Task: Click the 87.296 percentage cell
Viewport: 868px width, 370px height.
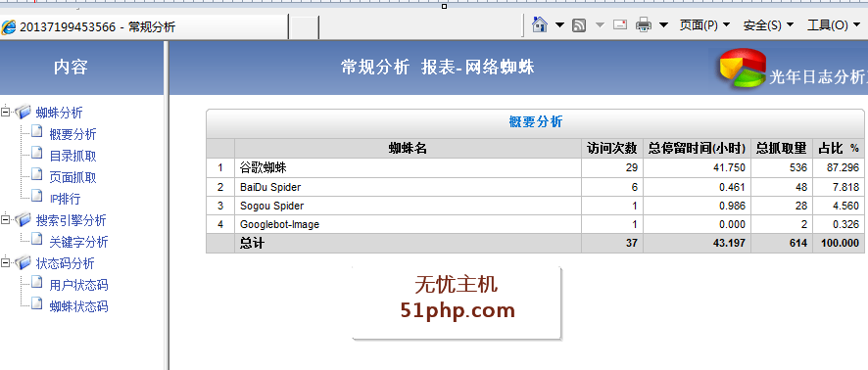Action: (839, 167)
